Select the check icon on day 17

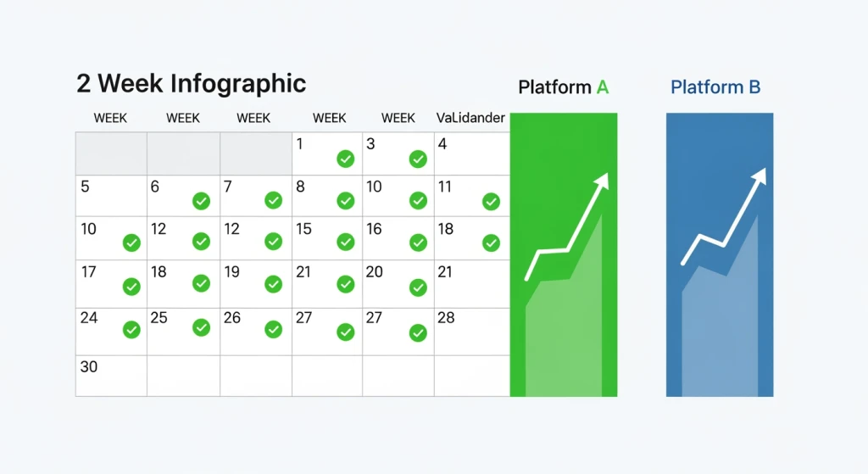tap(131, 287)
